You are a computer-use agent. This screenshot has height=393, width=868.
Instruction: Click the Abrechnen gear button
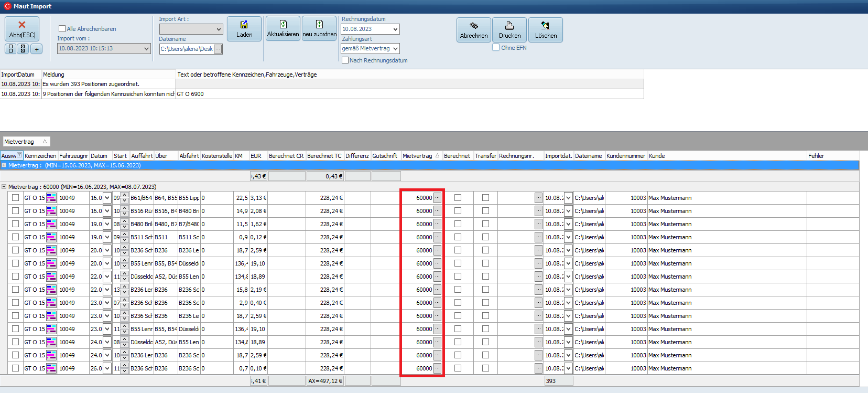pos(473,30)
